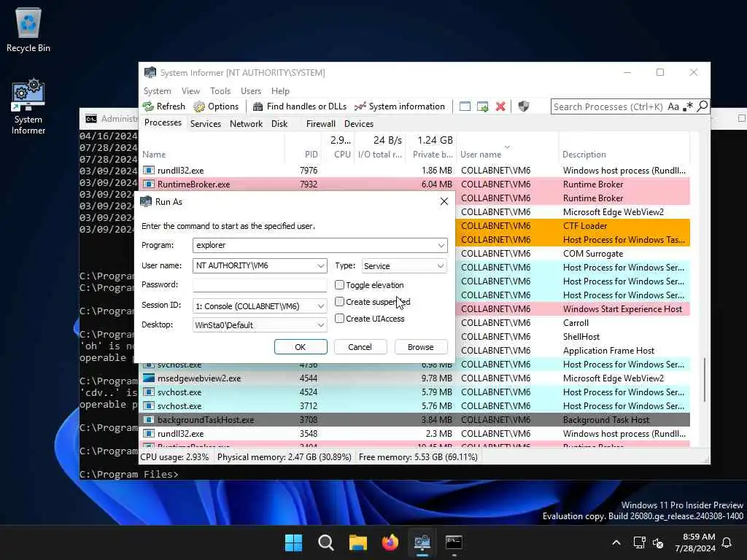The height and width of the screenshot is (560, 747).
Task: Switch to the Disk tab
Action: click(x=279, y=124)
